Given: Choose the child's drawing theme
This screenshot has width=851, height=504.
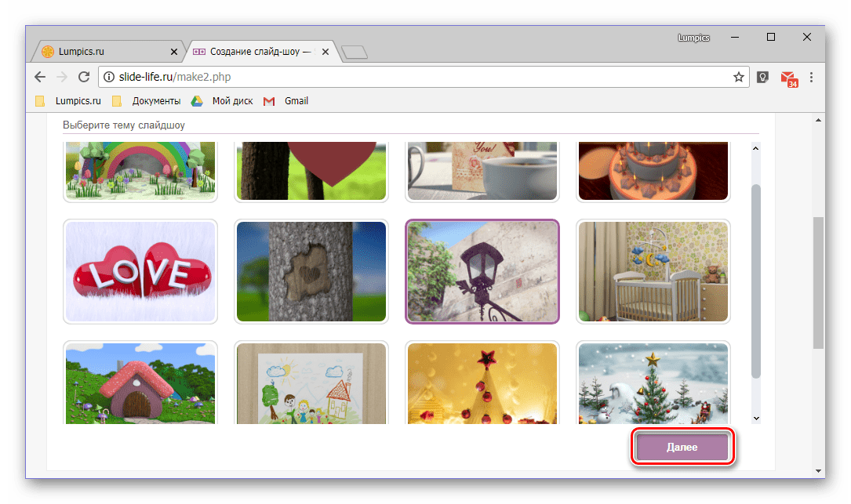Looking at the screenshot, I should point(311,383).
